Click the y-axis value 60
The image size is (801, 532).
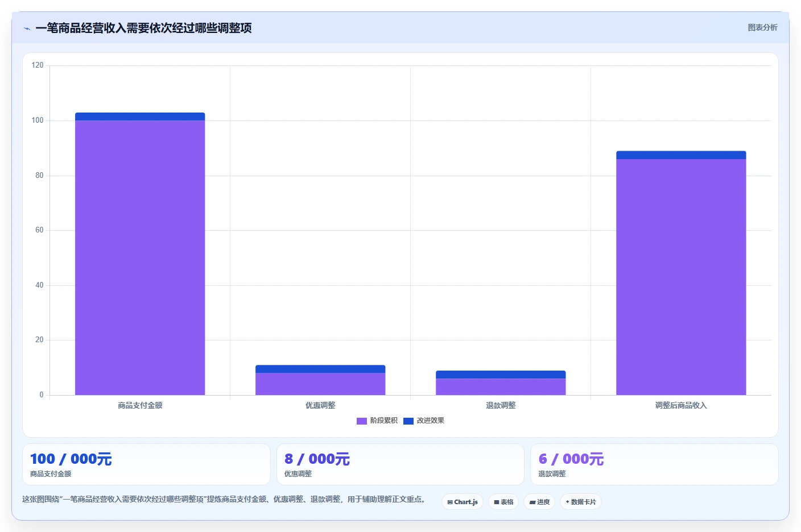39,230
